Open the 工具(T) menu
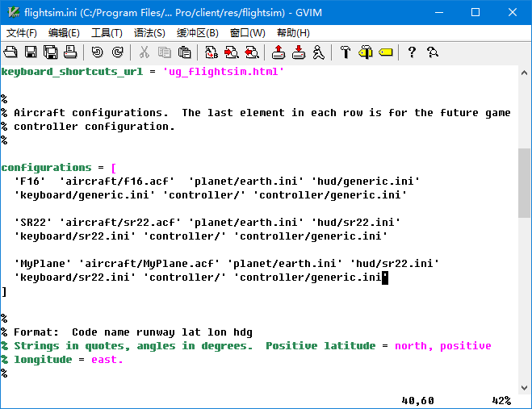 (x=107, y=33)
